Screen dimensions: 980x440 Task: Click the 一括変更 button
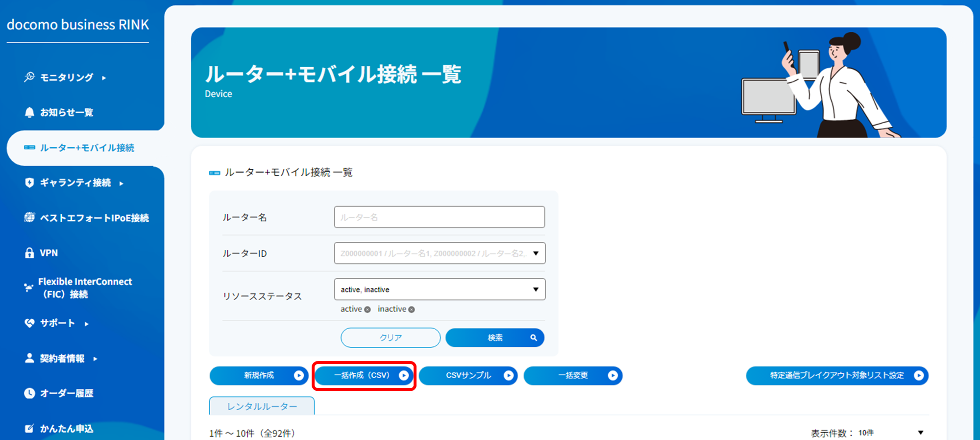point(573,375)
